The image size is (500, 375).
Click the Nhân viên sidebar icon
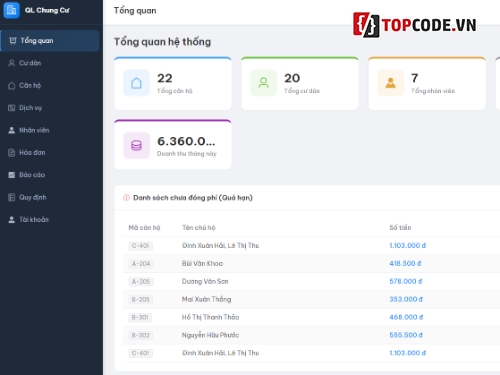coord(12,130)
